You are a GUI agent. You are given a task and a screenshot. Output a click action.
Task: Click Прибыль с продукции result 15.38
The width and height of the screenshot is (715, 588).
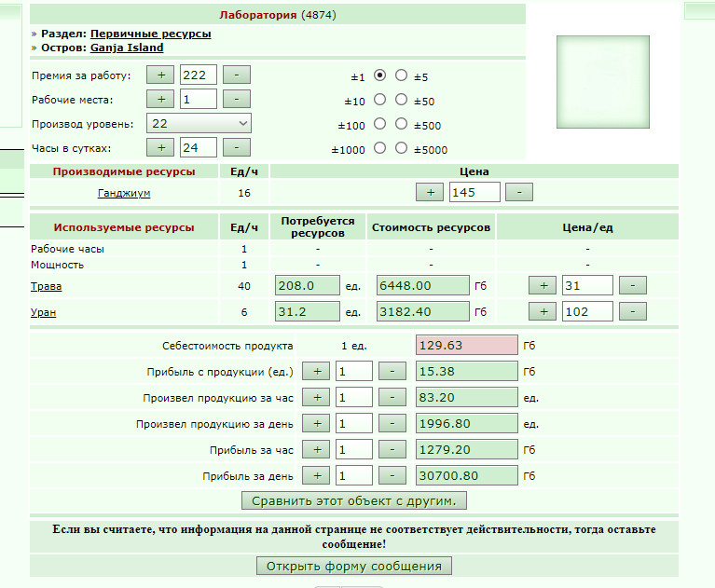point(467,371)
